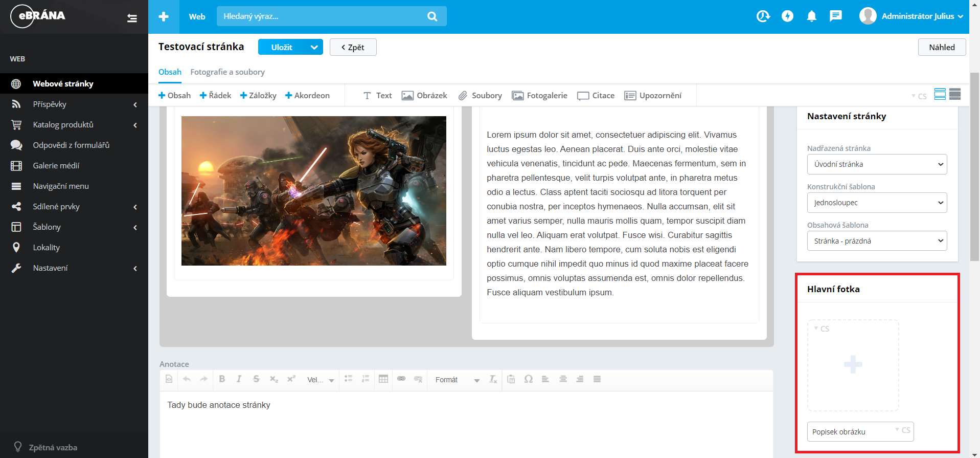Open the Formát dropdown
This screenshot has width=980, height=458.
[457, 380]
